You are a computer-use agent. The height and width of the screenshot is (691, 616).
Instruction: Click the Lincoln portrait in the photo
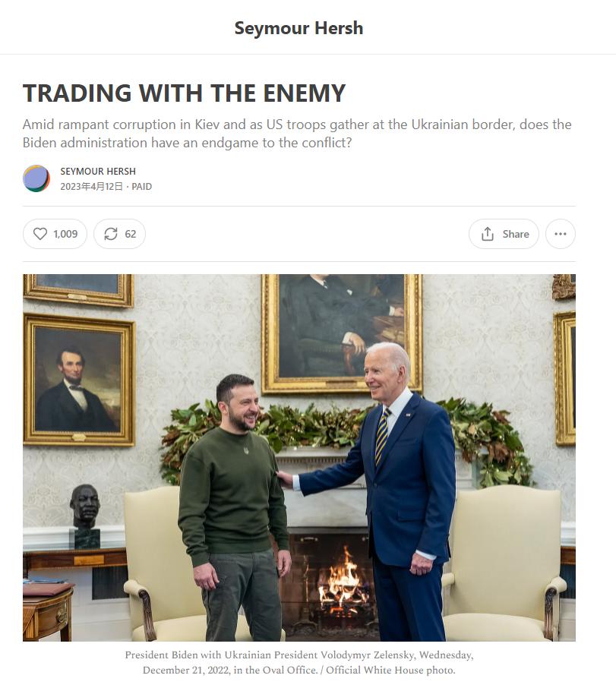pyautogui.click(x=79, y=380)
